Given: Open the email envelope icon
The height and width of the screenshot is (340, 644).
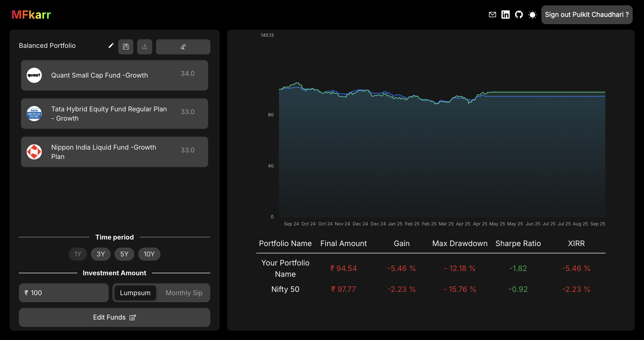Looking at the screenshot, I should click(x=492, y=15).
